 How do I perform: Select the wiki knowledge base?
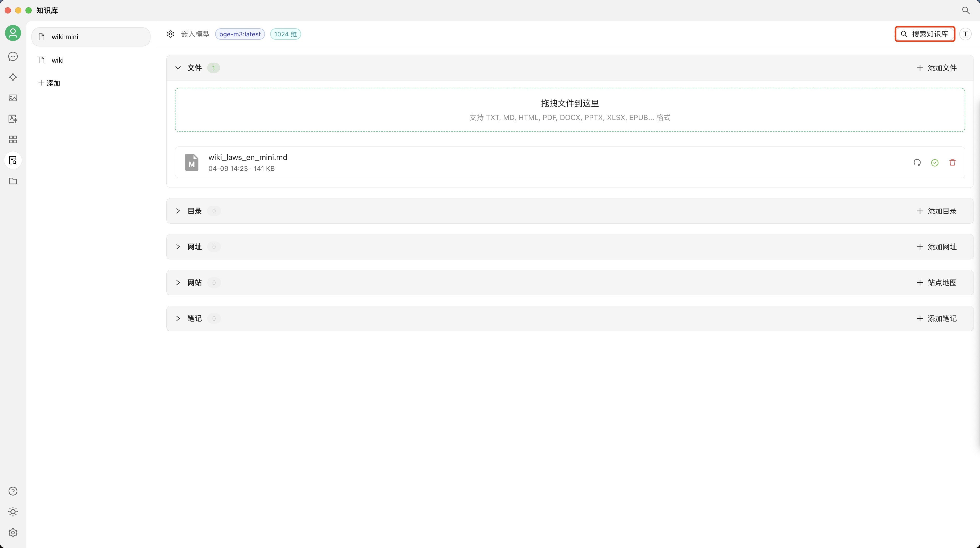click(x=91, y=60)
